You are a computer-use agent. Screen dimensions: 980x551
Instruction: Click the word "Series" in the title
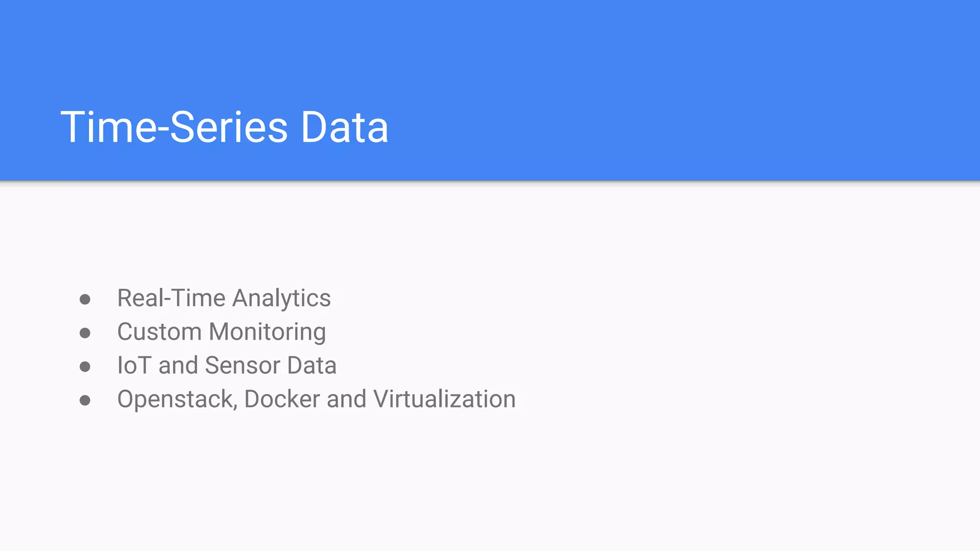point(229,127)
